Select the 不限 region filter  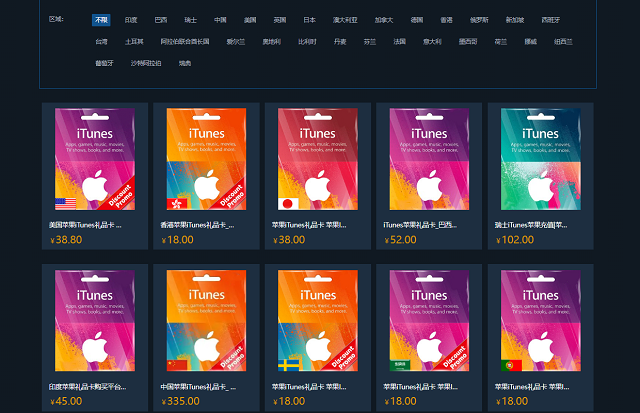(x=101, y=20)
